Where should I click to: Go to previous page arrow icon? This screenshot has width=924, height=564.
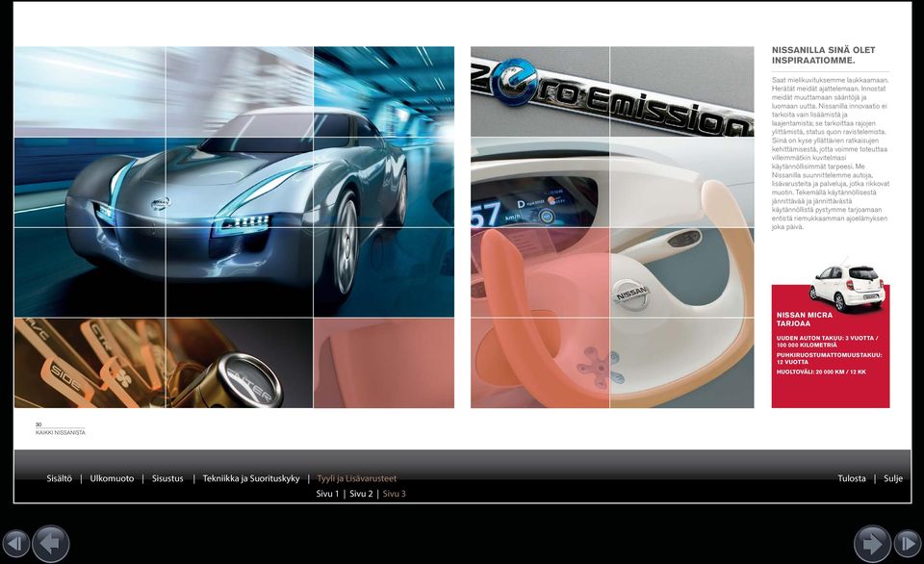(51, 544)
